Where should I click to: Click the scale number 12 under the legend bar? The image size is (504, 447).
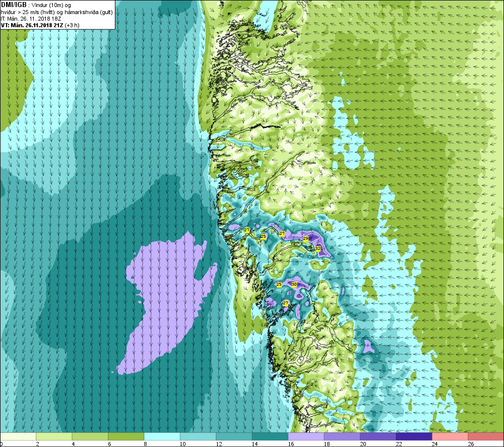219,444
